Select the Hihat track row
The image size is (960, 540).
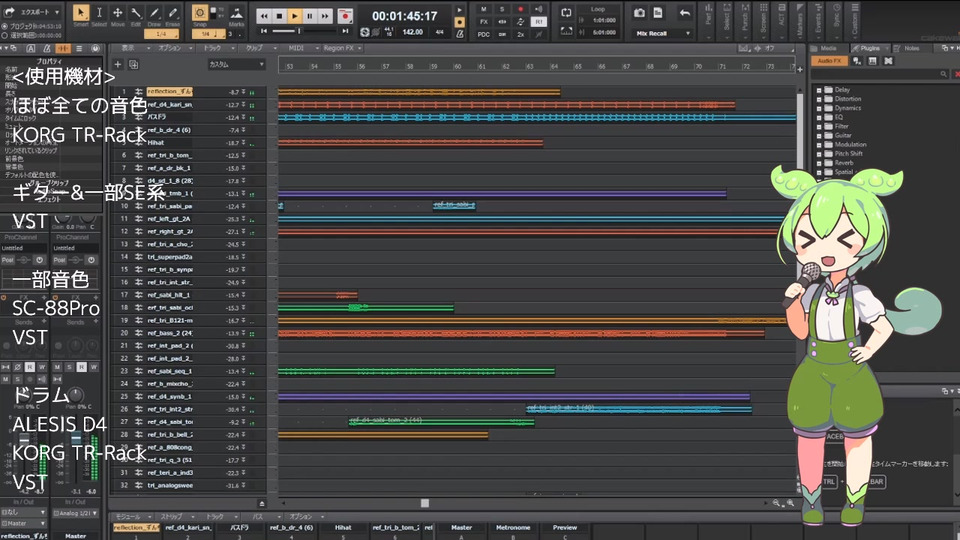188,143
